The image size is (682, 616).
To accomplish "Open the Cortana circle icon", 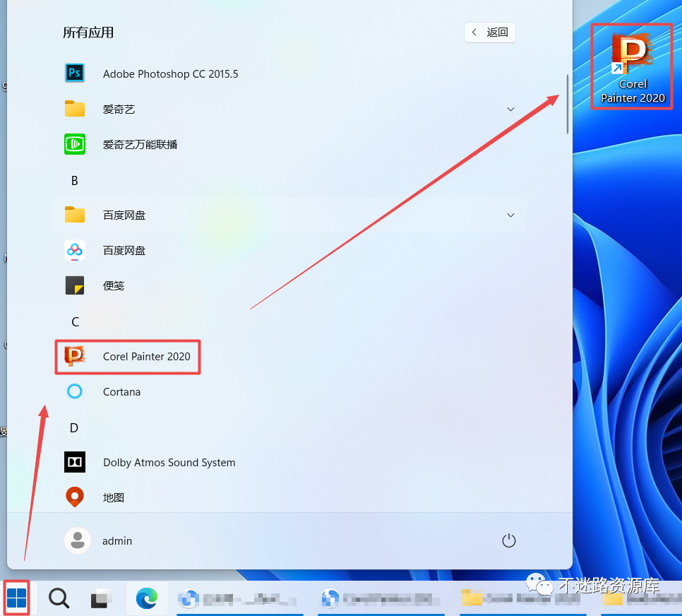I will [x=74, y=391].
